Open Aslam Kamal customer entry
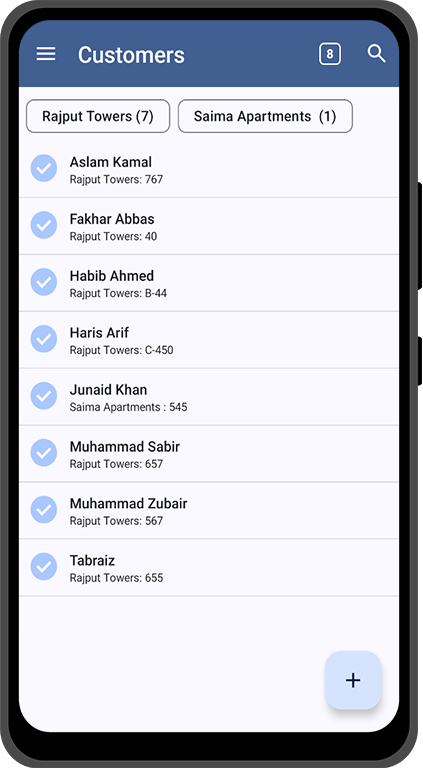Image resolution: width=423 pixels, height=768 pixels. point(209,169)
